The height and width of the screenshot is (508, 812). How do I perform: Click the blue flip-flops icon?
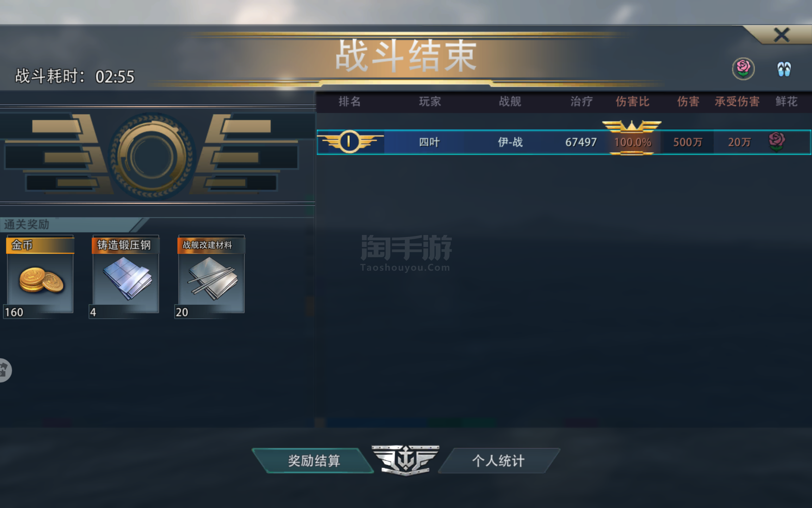(784, 69)
